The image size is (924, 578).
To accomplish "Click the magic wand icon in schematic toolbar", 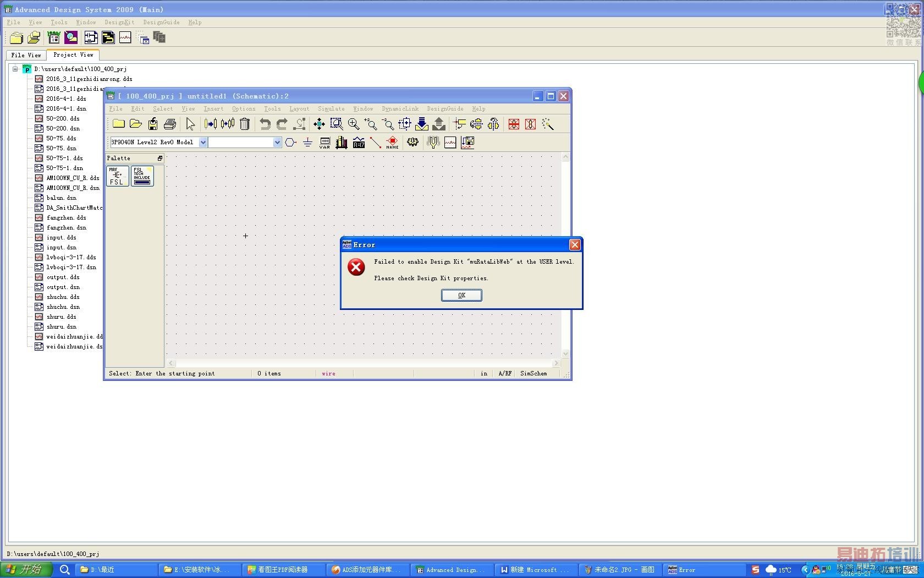I will (x=548, y=124).
